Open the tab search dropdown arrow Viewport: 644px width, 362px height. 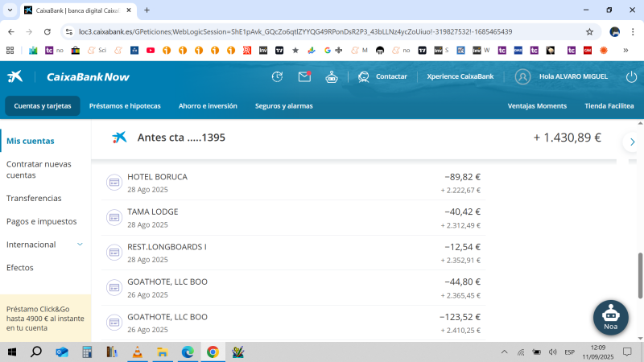(x=10, y=10)
